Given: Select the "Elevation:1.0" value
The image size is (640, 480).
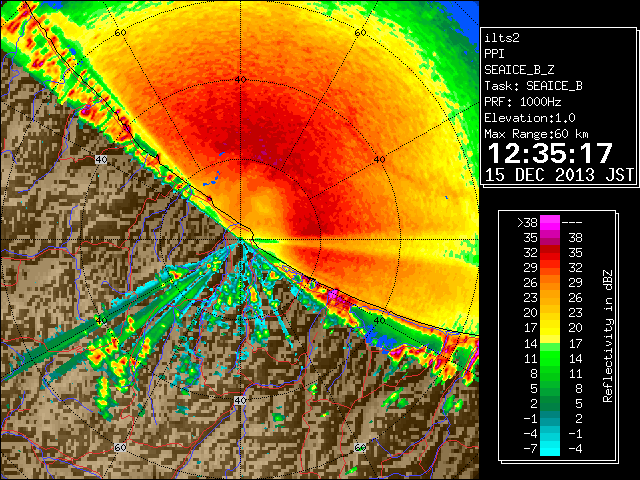Looking at the screenshot, I should 530,118.
